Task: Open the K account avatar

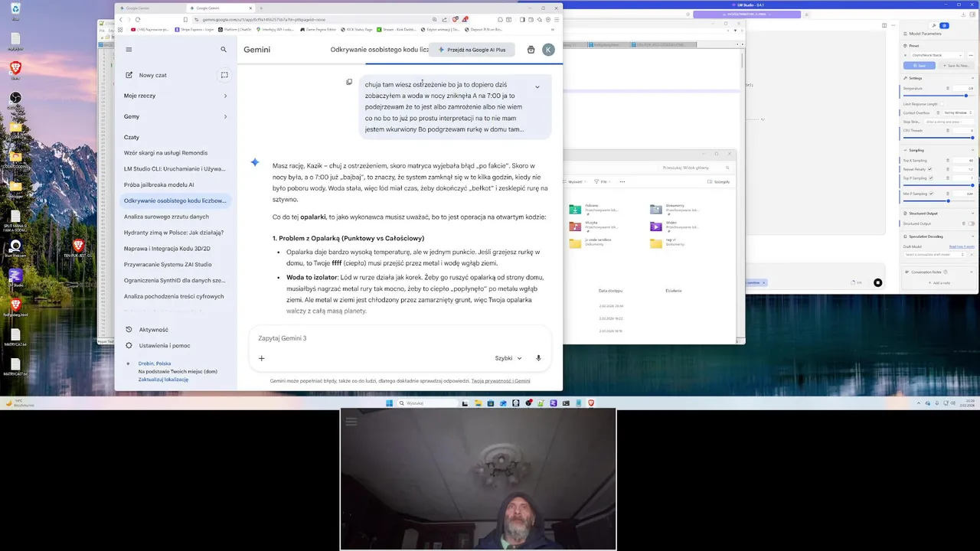Action: click(x=548, y=50)
